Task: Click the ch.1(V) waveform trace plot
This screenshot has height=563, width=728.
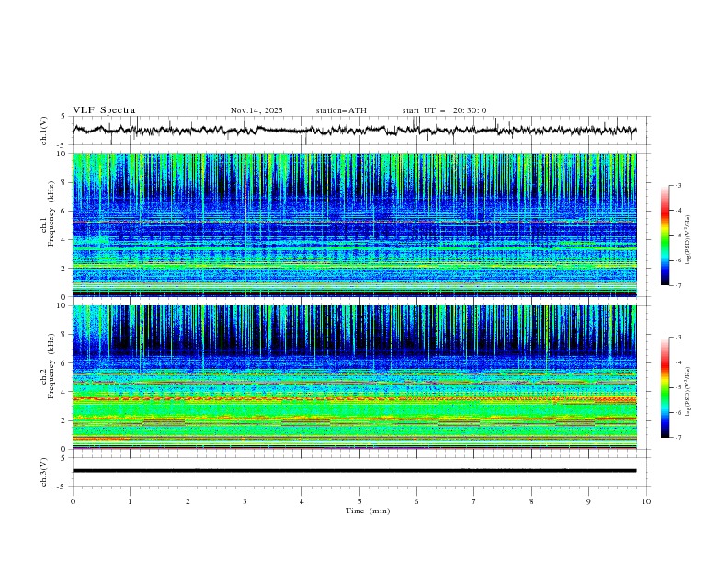Action: coord(355,131)
